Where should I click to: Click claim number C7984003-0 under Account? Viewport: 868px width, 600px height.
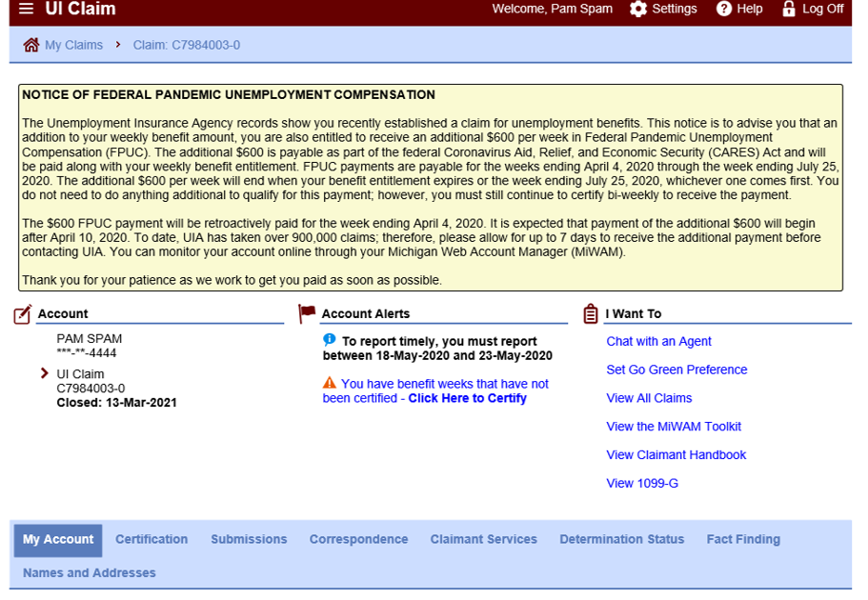coord(91,389)
